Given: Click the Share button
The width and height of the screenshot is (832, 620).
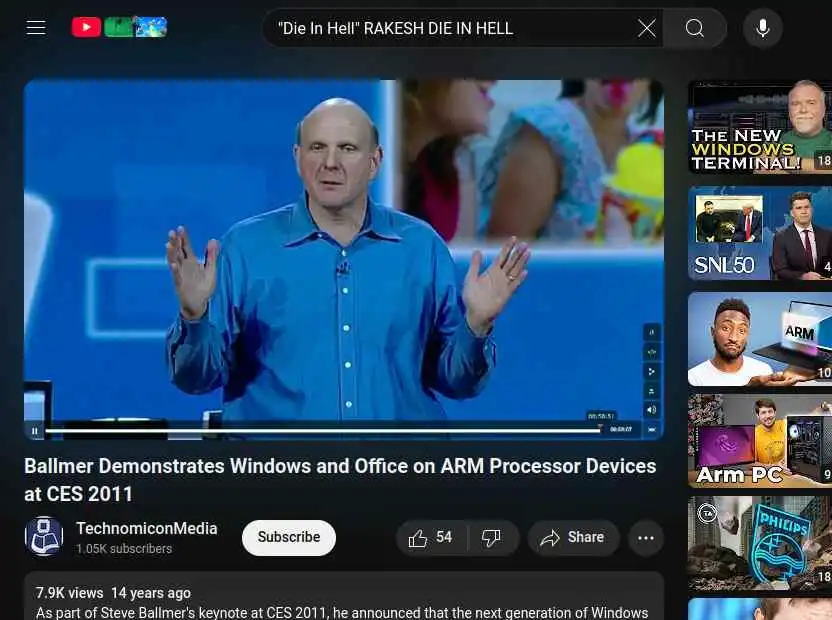Looking at the screenshot, I should pyautogui.click(x=573, y=538).
